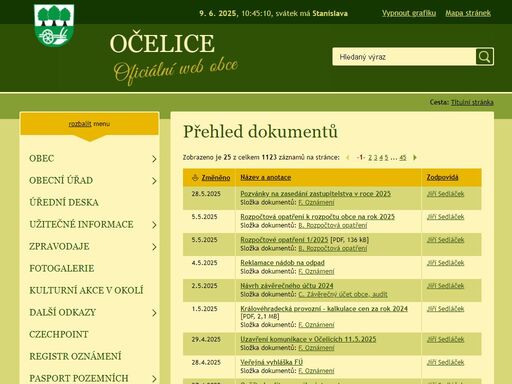Viewport: 512px width, 384px height.
Task: Click date cell 1.5.2025
Action: (204, 309)
